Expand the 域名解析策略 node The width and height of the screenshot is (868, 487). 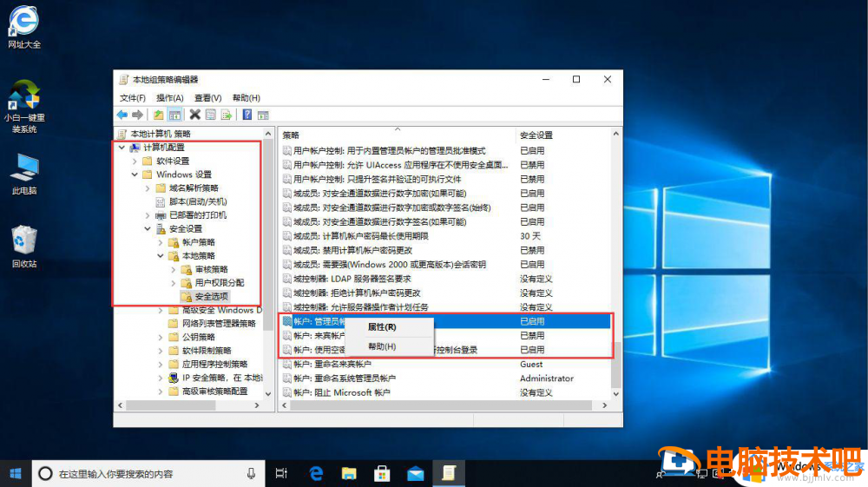click(148, 188)
